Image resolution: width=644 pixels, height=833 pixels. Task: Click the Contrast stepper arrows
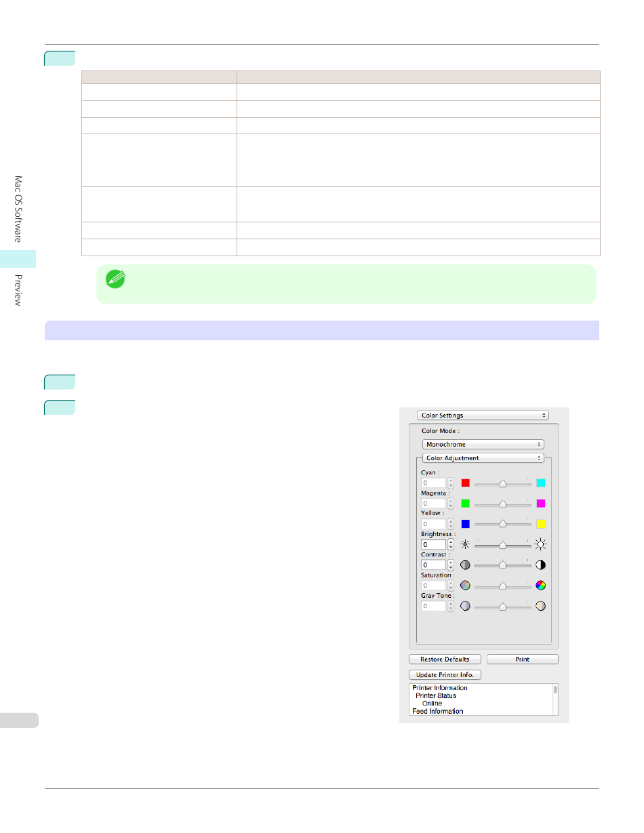451,565
